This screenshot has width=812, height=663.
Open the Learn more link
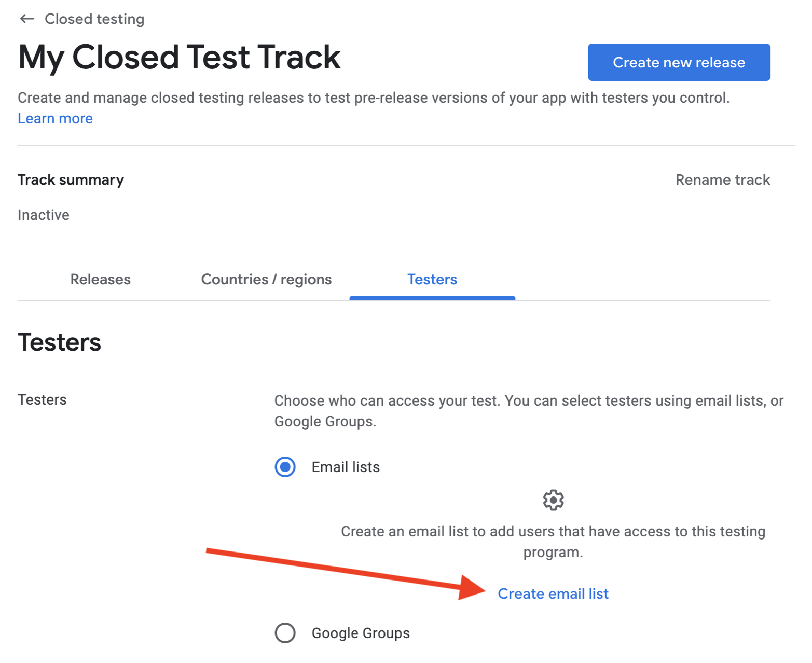coord(55,119)
